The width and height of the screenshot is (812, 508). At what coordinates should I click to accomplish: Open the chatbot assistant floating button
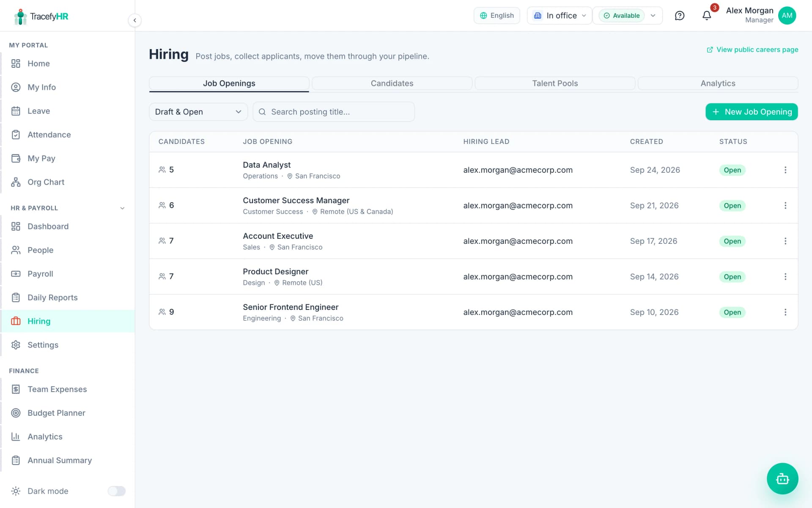pyautogui.click(x=782, y=478)
